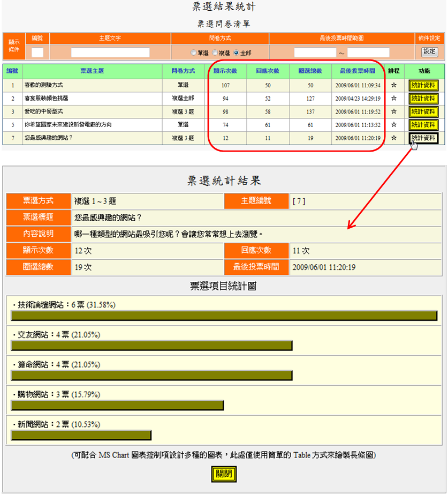448x495 pixels.
Task: Click the topic text 愛吃的中餐型式
Action: point(43,111)
